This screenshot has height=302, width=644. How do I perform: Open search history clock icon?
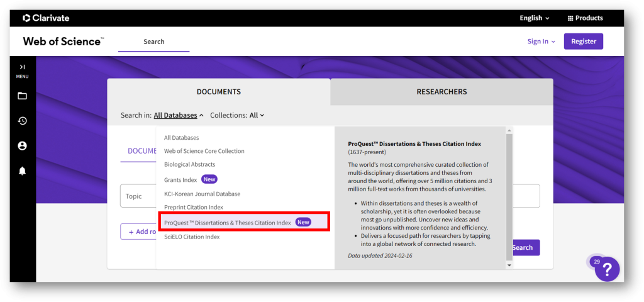click(22, 121)
